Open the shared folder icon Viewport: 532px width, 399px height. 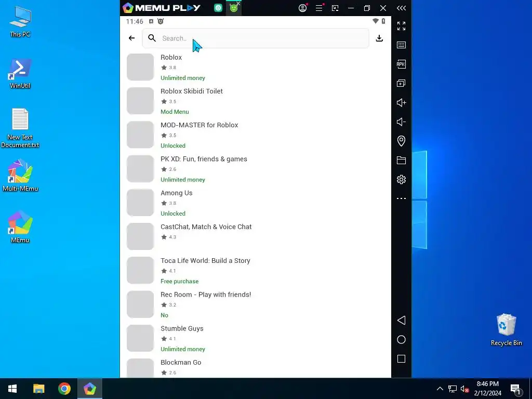[401, 160]
